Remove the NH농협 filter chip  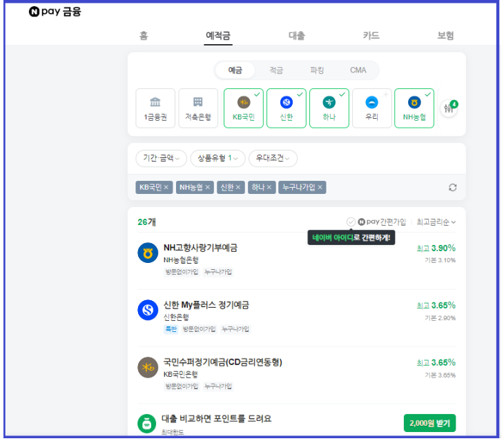208,187
